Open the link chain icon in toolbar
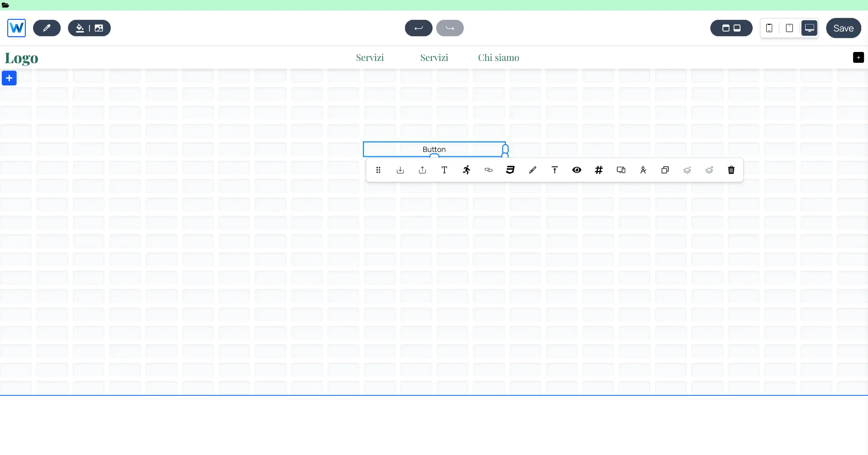This screenshot has width=868, height=455. pyautogui.click(x=488, y=170)
